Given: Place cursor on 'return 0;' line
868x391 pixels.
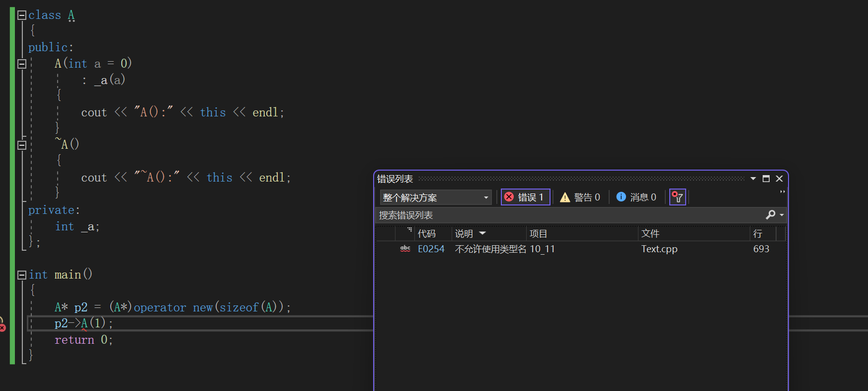Looking at the screenshot, I should [x=83, y=340].
